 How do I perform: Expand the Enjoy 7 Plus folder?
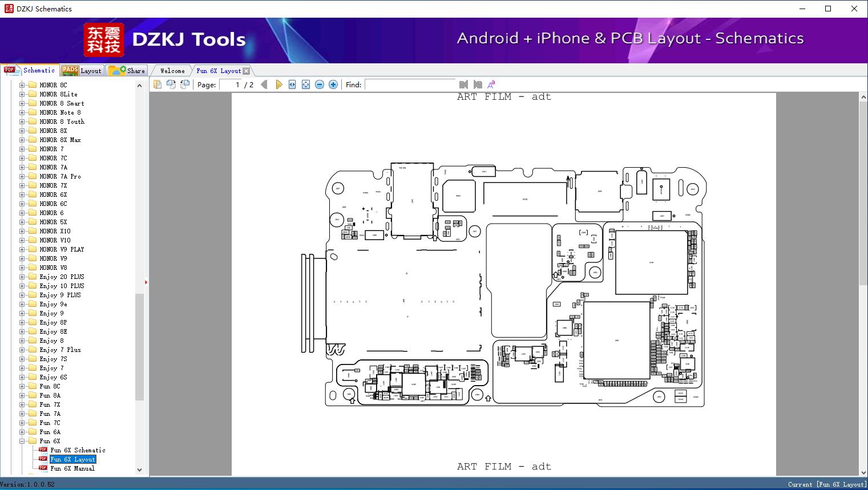coord(22,350)
